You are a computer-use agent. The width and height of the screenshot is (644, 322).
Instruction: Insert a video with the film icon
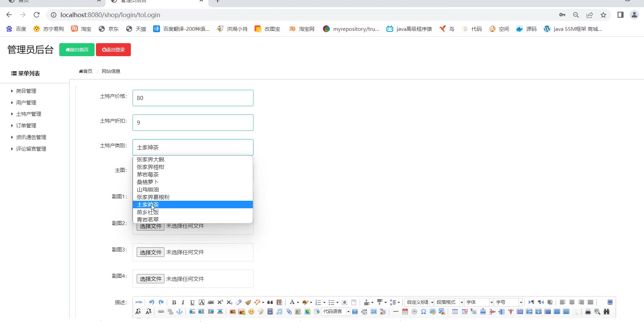(270, 312)
